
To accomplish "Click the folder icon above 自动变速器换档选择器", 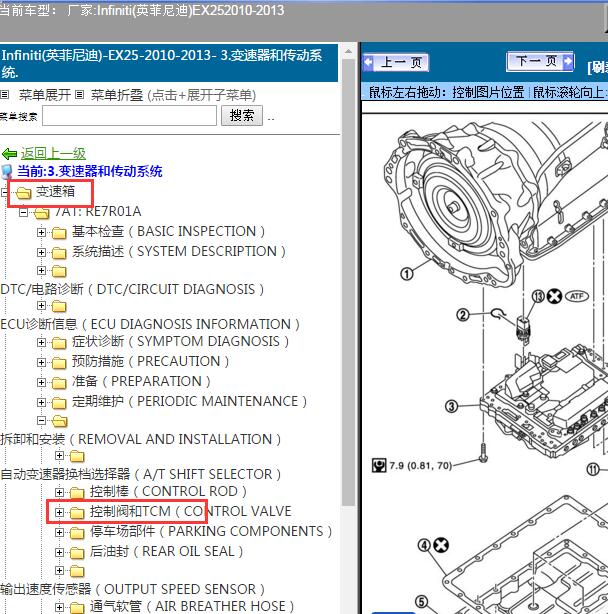I will pyautogui.click(x=77, y=456).
